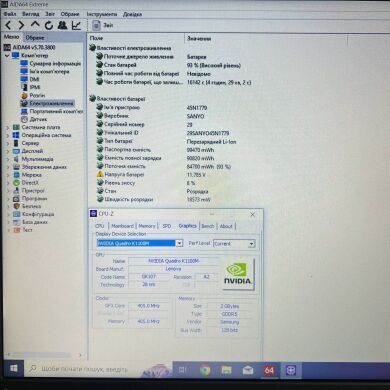Click the База даних tree icon
Viewport: 390px width, 390px height.
click(x=16, y=222)
